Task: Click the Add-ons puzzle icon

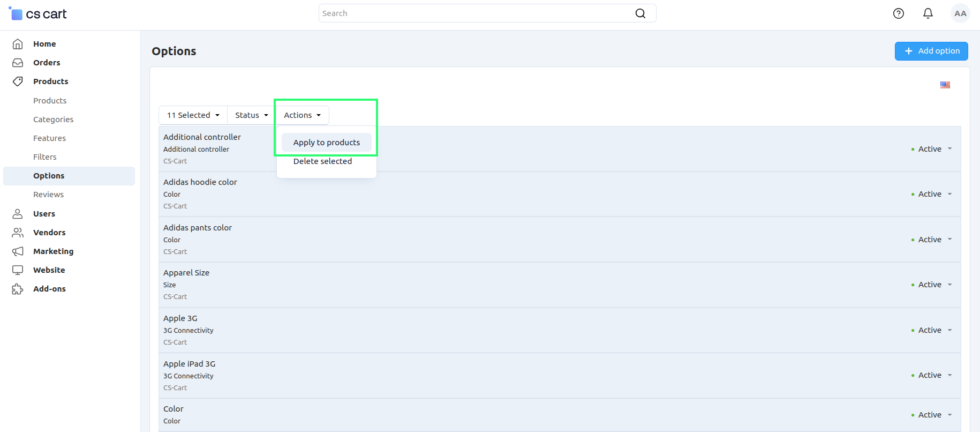Action: pyautogui.click(x=18, y=289)
